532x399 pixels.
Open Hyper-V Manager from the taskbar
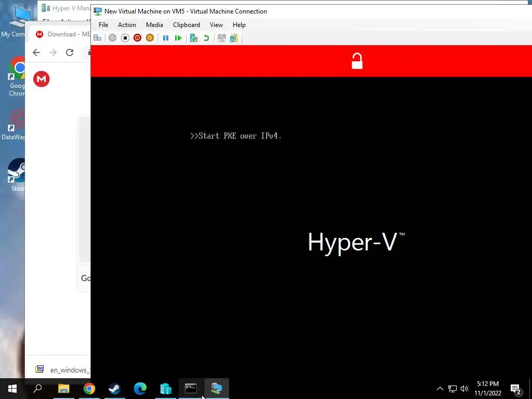166,389
